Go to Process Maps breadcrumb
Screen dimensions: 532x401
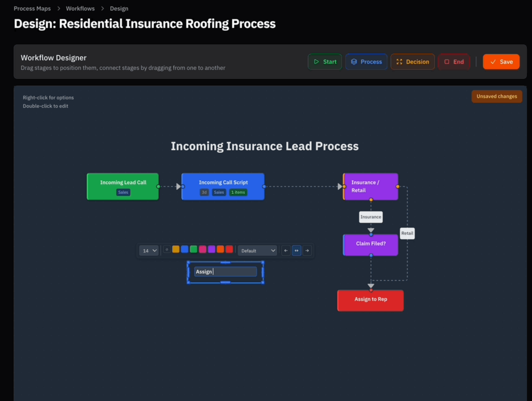point(32,8)
